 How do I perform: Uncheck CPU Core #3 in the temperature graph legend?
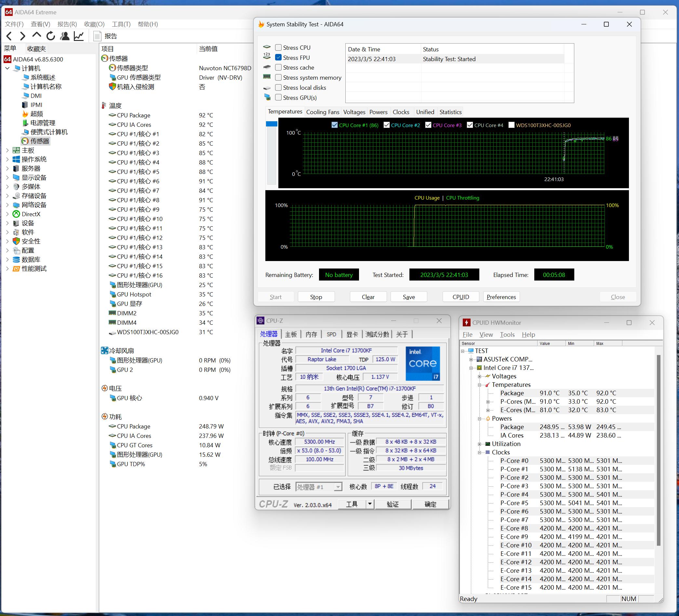click(428, 125)
